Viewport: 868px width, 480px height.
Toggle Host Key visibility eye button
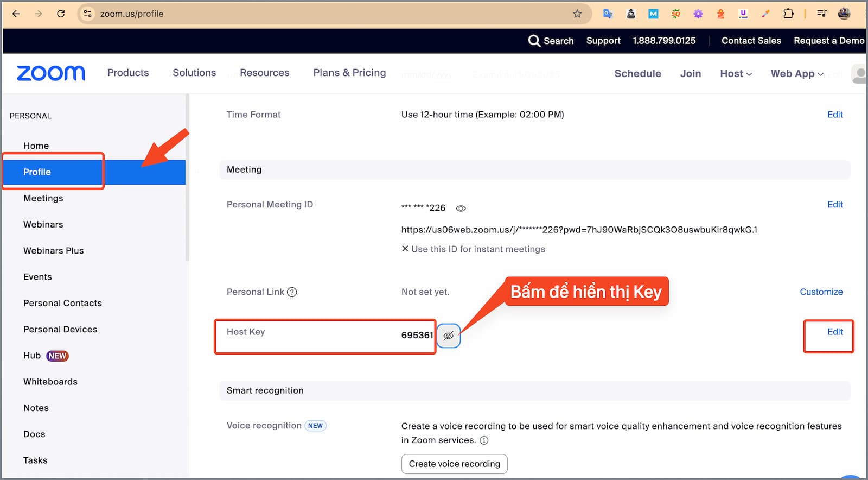pos(449,336)
